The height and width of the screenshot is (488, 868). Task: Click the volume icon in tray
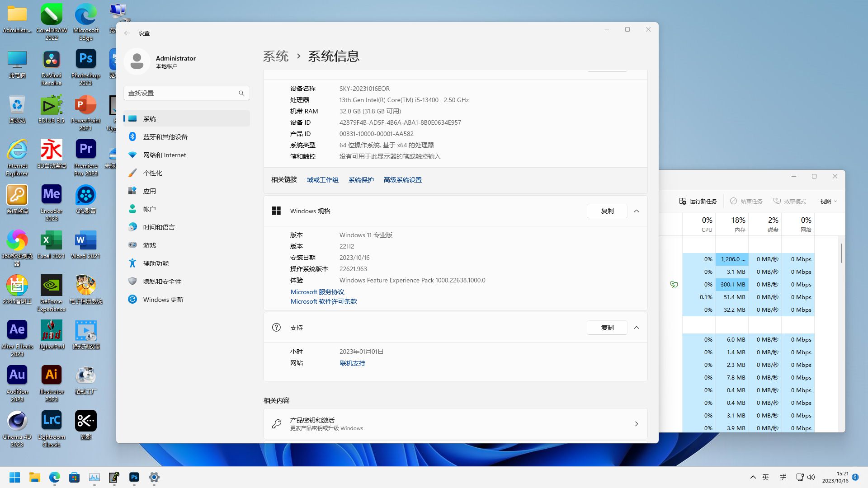pos(811,477)
